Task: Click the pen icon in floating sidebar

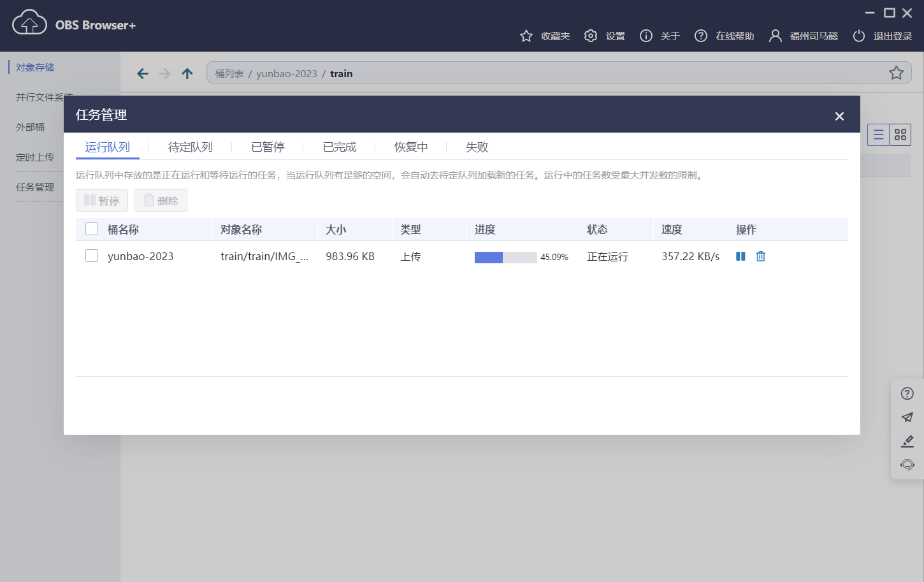Action: 907,441
